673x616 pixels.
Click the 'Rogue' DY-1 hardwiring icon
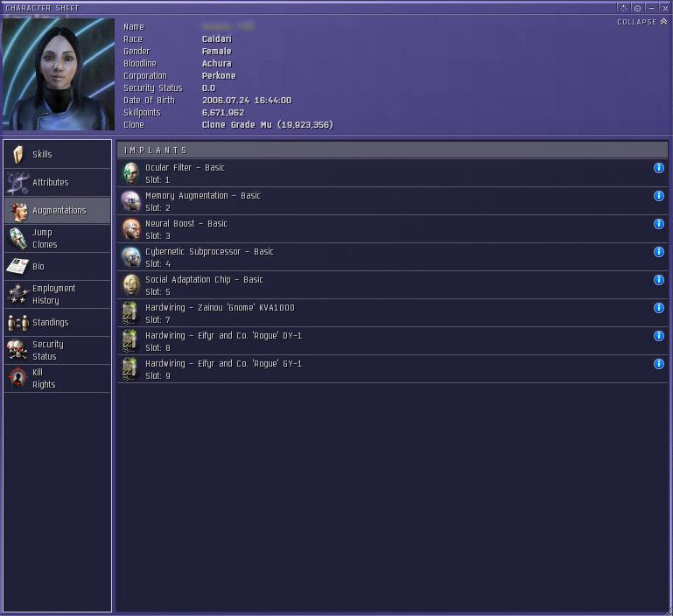tap(130, 341)
